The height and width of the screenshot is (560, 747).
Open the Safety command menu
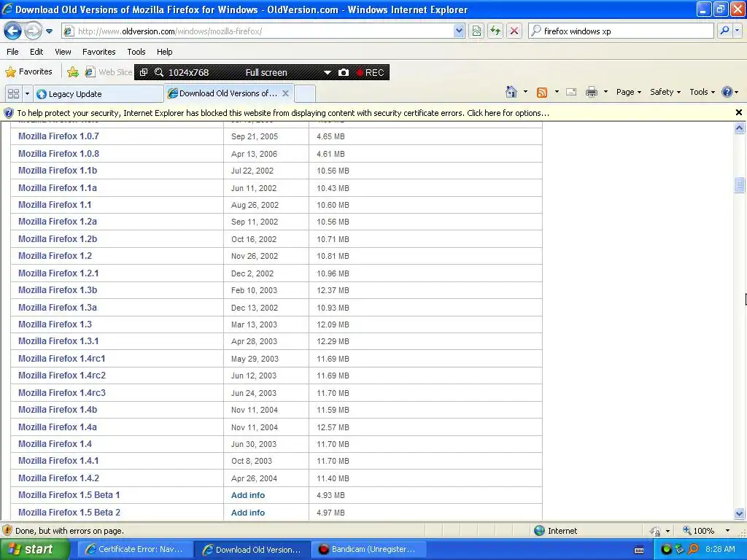click(x=665, y=92)
